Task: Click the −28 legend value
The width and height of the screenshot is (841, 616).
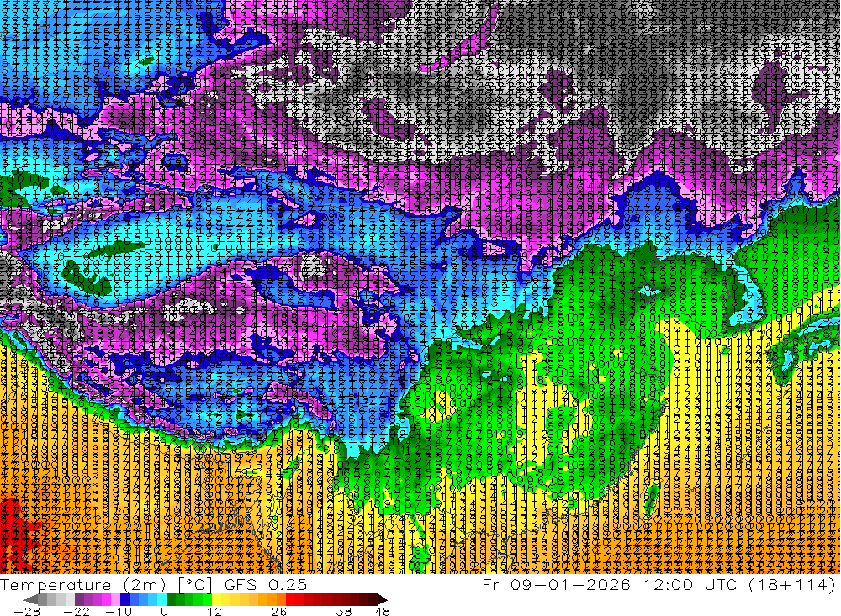Action: point(27,612)
